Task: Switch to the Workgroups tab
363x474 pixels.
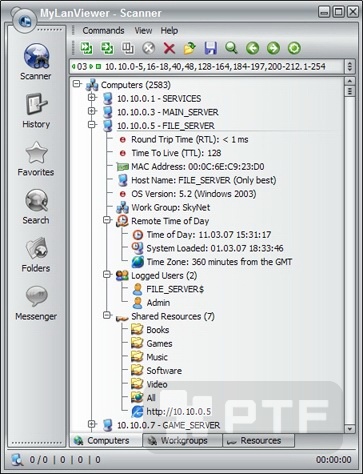Action: click(x=182, y=441)
